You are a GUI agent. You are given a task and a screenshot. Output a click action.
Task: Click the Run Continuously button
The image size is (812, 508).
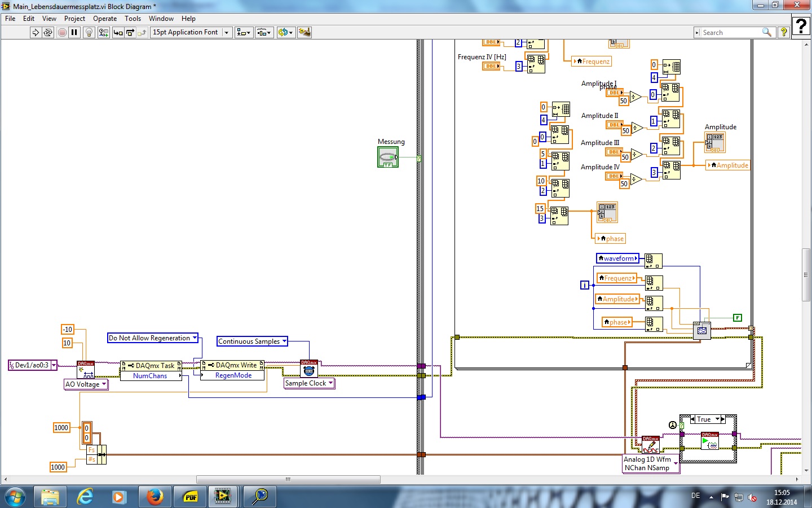point(48,33)
